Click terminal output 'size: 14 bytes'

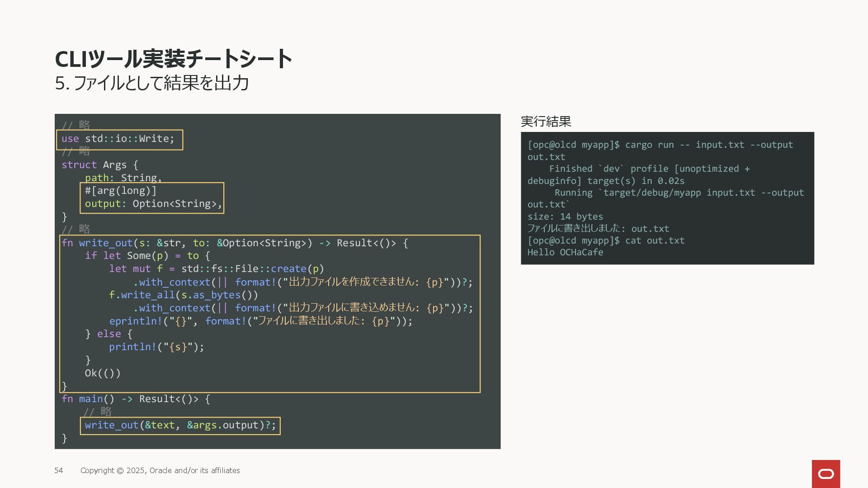click(x=565, y=216)
